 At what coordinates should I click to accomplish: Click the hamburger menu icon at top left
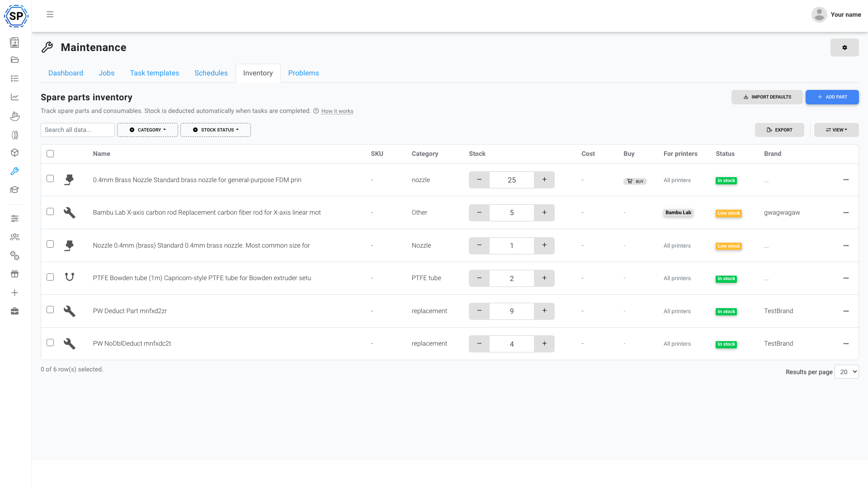pyautogui.click(x=50, y=14)
